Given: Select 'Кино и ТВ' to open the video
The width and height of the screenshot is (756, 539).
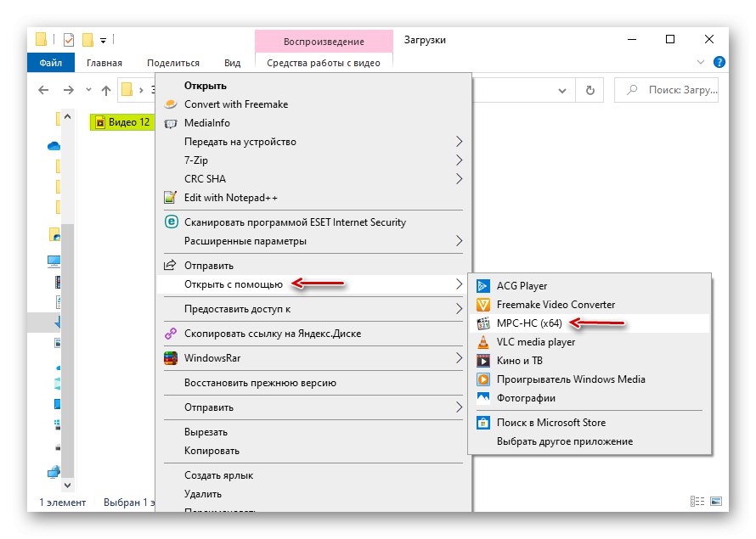Looking at the screenshot, I should (520, 361).
